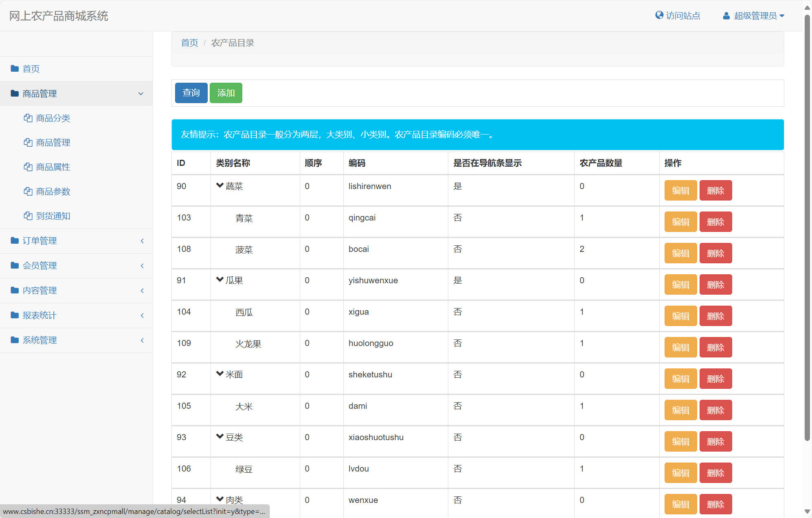812x518 pixels.
Task: Collapse the 蔬菜 category expander
Action: (x=220, y=186)
